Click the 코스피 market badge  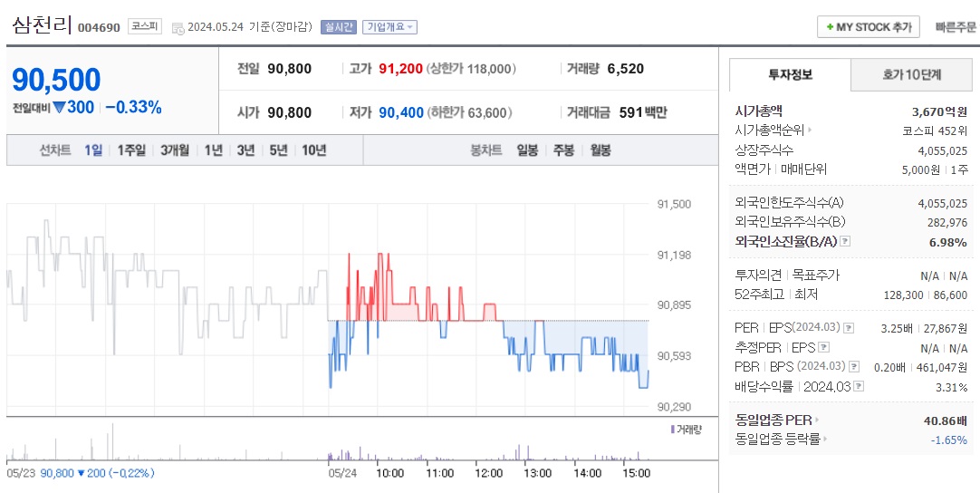(x=144, y=27)
